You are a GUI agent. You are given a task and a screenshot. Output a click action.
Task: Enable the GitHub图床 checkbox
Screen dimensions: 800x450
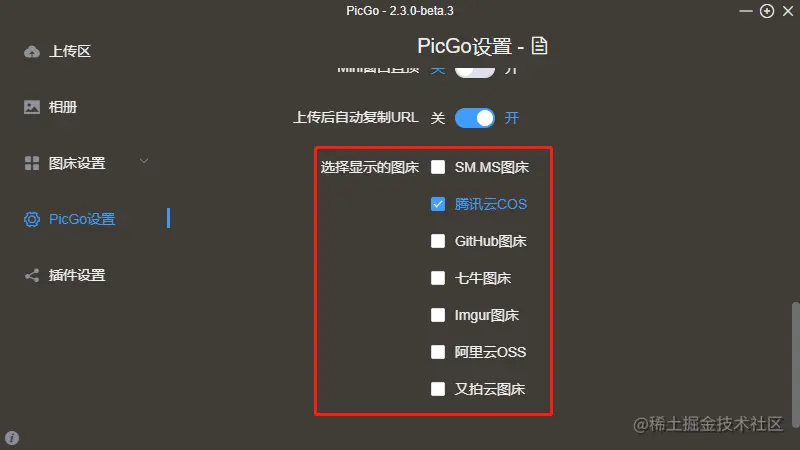tap(438, 241)
